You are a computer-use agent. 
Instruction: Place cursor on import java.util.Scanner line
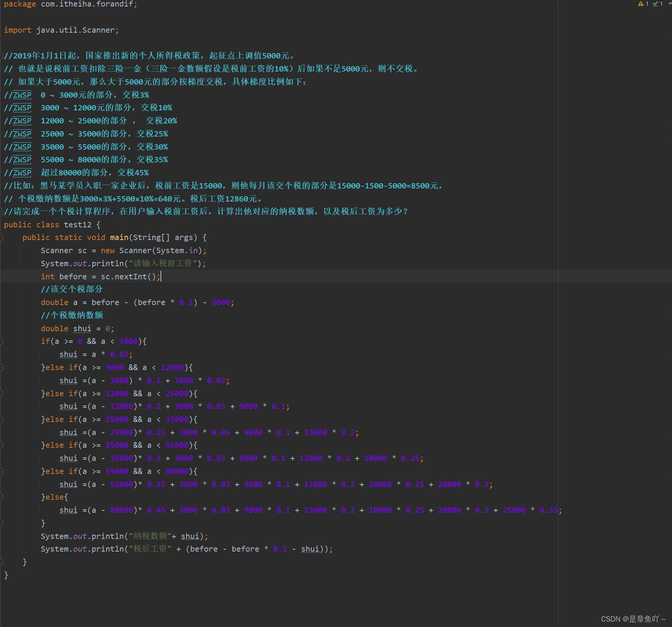coord(62,30)
